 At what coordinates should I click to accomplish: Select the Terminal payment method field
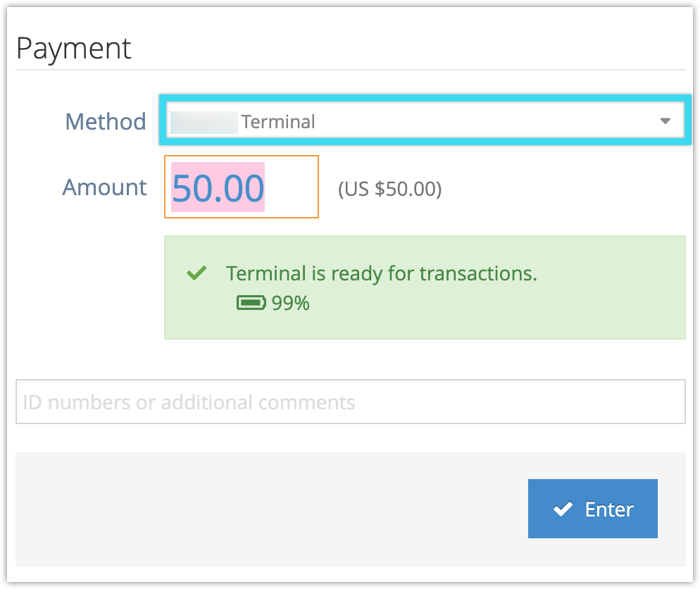point(425,120)
